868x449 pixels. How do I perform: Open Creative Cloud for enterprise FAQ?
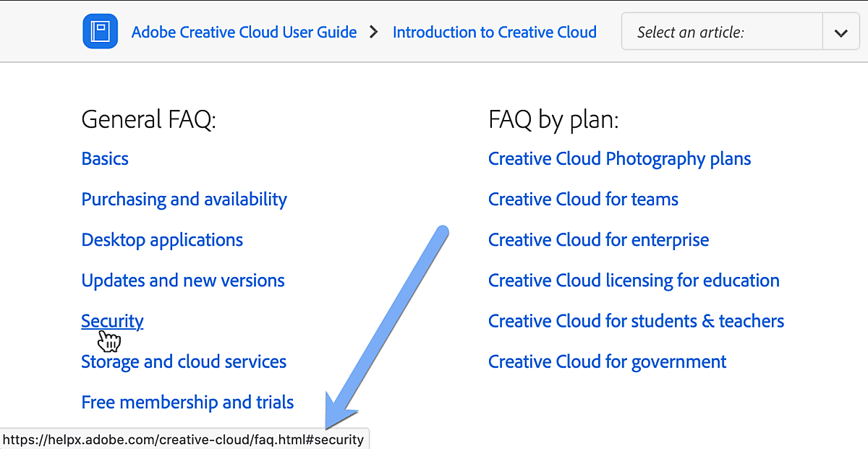598,240
